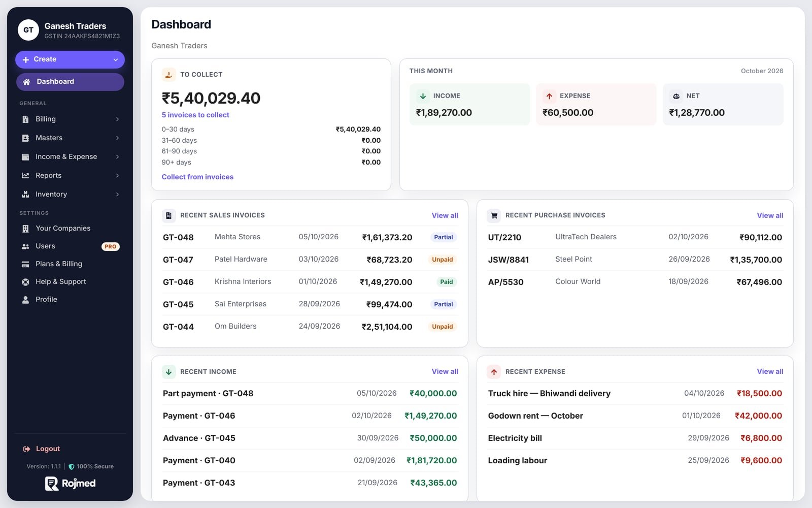812x508 pixels.
Task: Go to Plans & Billing
Action: (70, 264)
